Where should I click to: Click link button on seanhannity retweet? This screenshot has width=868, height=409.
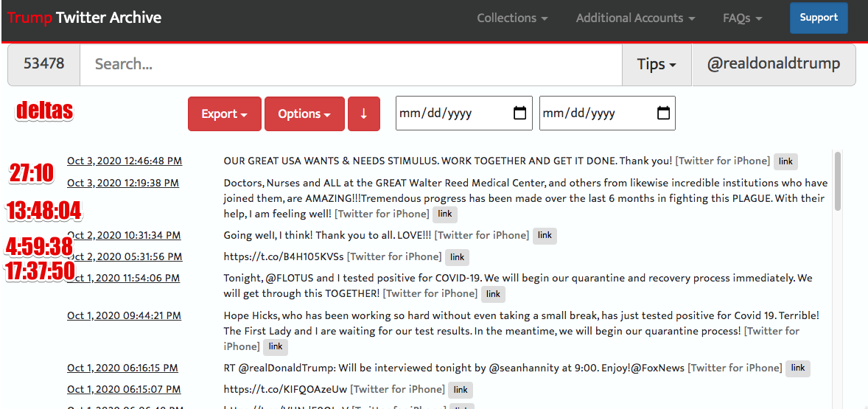798,368
